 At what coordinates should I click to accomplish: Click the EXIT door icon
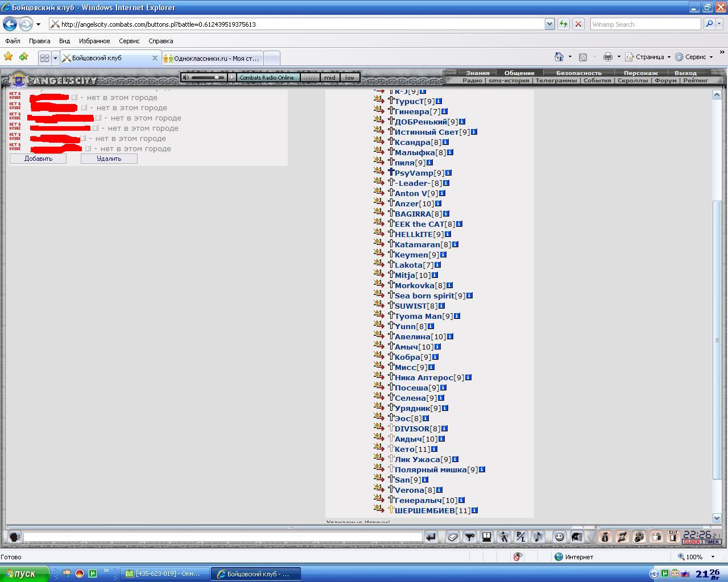[x=673, y=537]
